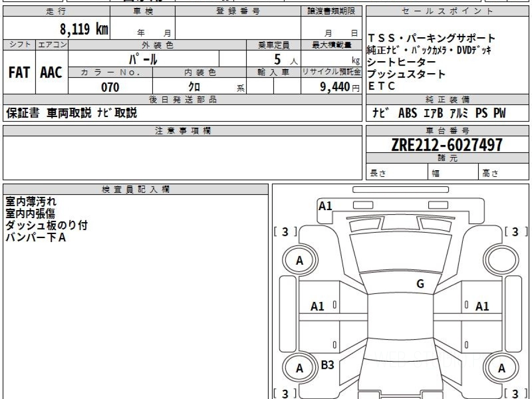The width and height of the screenshot is (532, 399).
Task: Select ABS in the equipment row
Action: (408, 113)
